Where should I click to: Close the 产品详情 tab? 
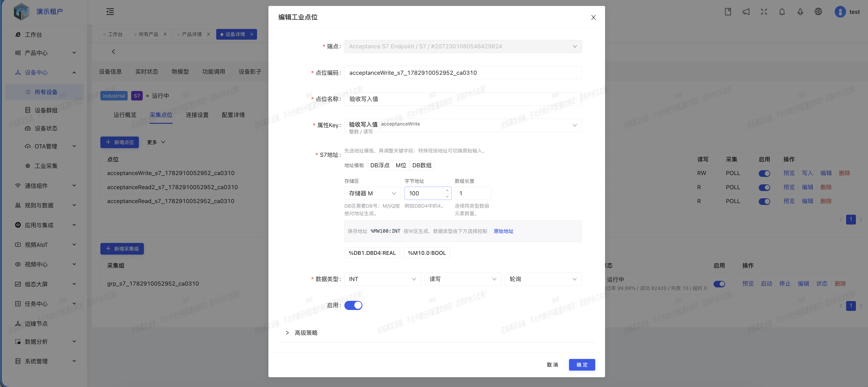pos(208,34)
